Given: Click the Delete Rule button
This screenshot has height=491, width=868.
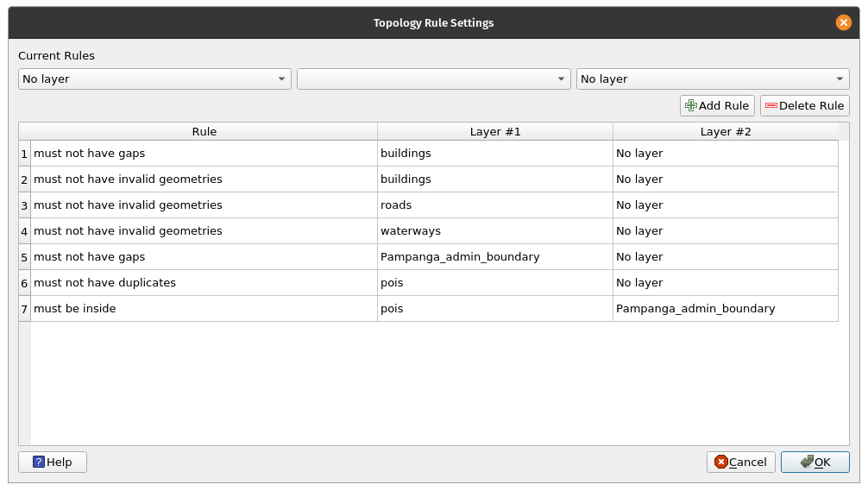Looking at the screenshot, I should pos(804,106).
